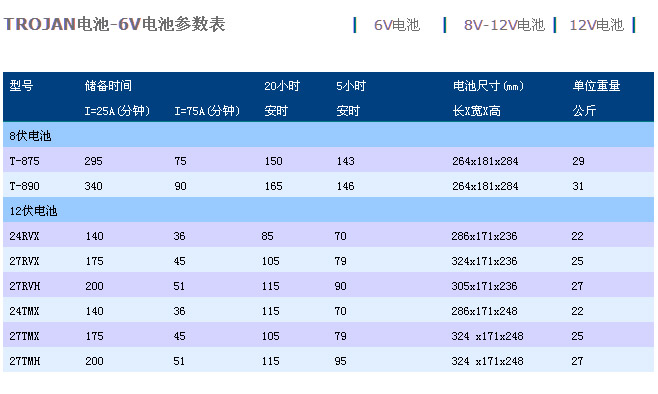Click dimension 286x171x248 in 24TMX row
The height and width of the screenshot is (394, 658).
point(484,311)
